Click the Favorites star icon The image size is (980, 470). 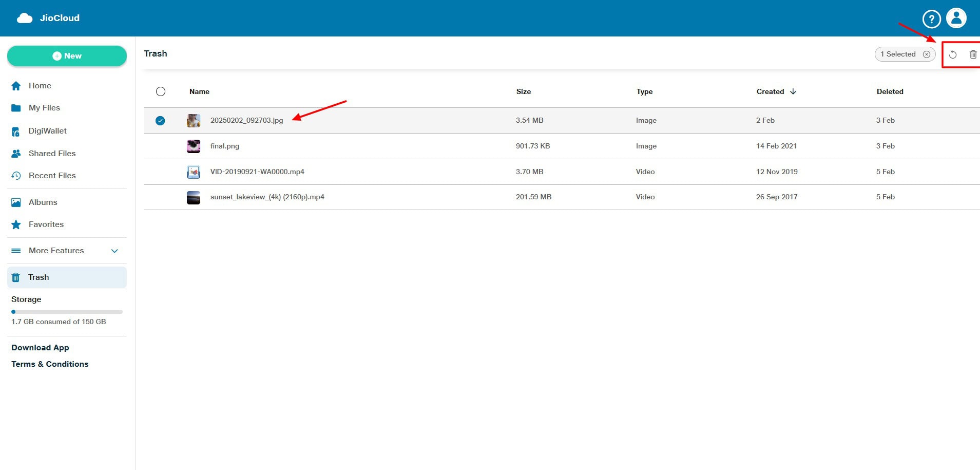pos(16,224)
